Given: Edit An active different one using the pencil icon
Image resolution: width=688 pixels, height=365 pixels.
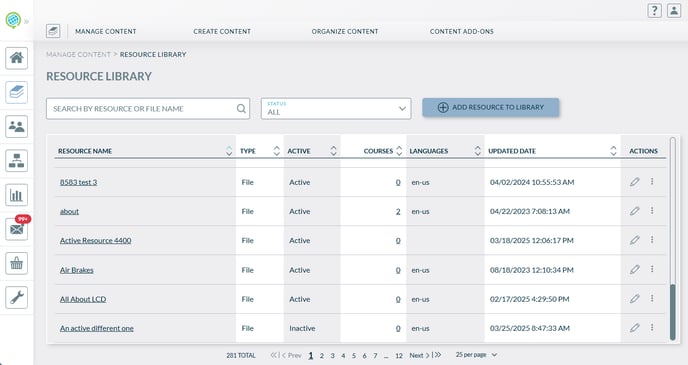Looking at the screenshot, I should pos(634,328).
